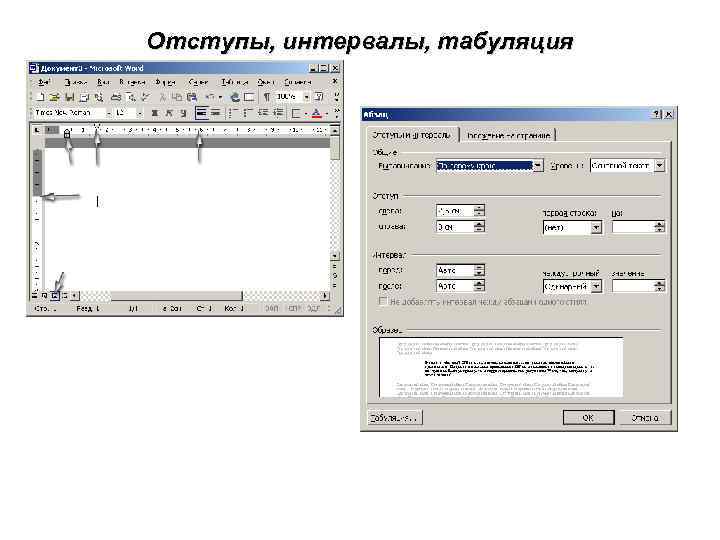720x540 pixels.
Task: Click the Bold formatting button
Action: [155, 113]
